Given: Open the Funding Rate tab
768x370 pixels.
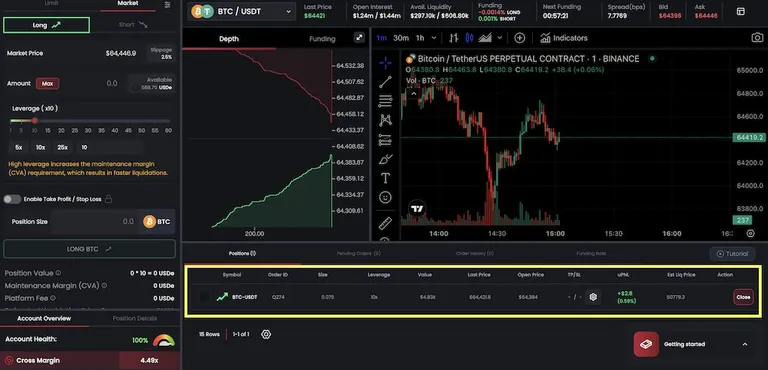Looking at the screenshot, I should tap(591, 254).
